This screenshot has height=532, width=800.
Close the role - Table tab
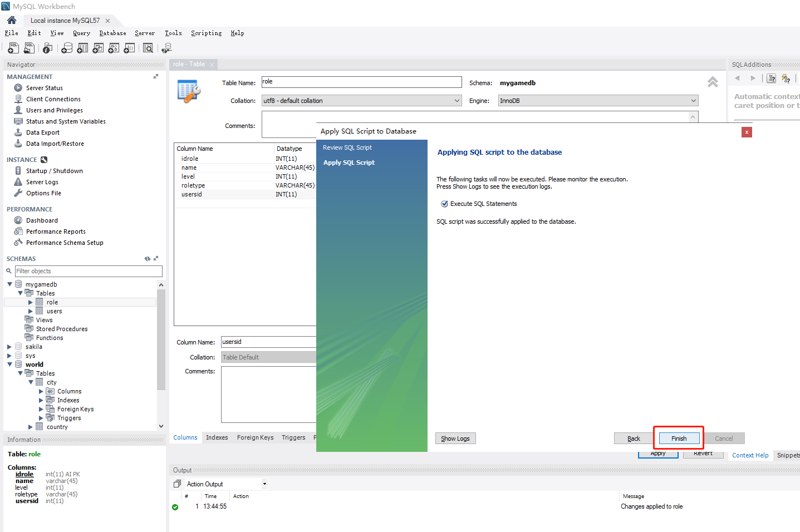click(212, 65)
